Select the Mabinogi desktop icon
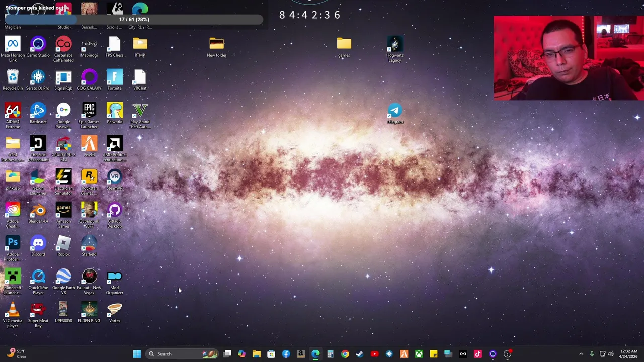The width and height of the screenshot is (644, 362). 89,47
